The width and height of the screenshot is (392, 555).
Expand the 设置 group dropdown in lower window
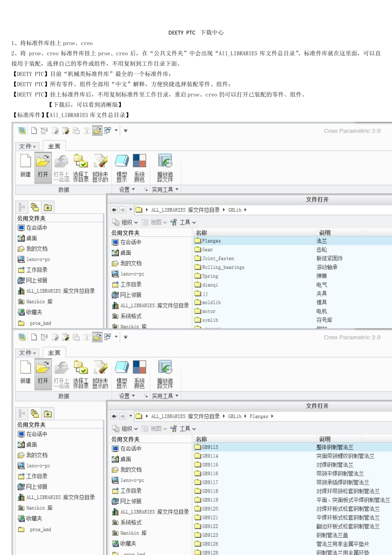(x=127, y=396)
